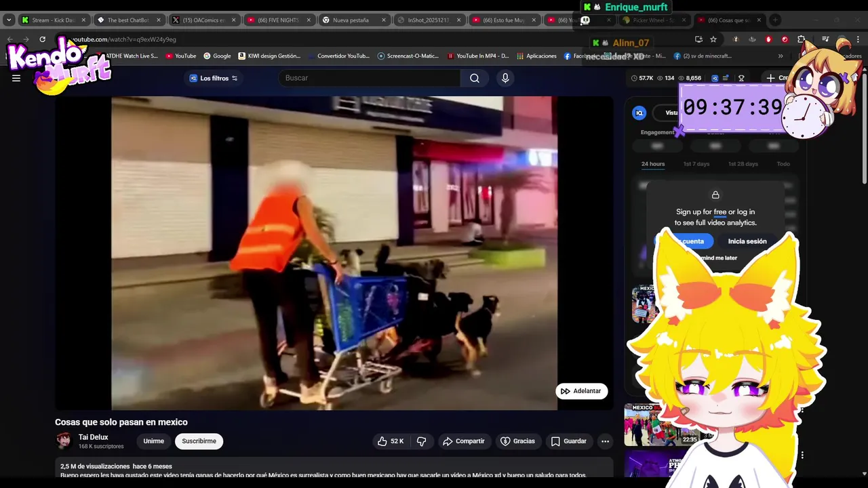
Task: Click the 168 K suscriptores text
Action: click(x=101, y=447)
